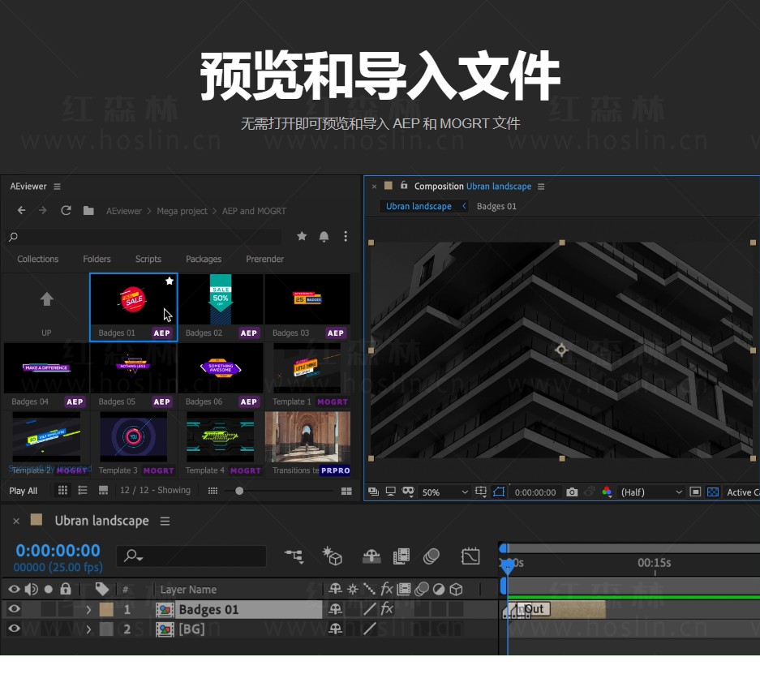Switch to the Badges 01 composition tab

496,207
